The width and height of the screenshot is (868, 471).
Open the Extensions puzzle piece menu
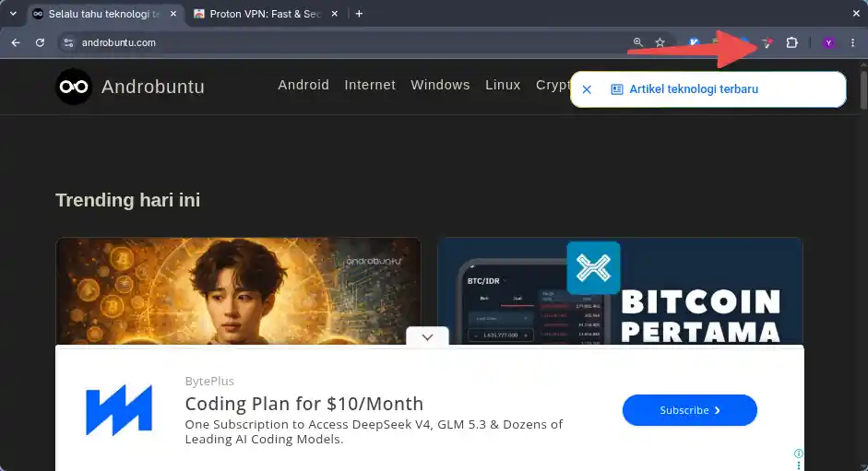(791, 42)
